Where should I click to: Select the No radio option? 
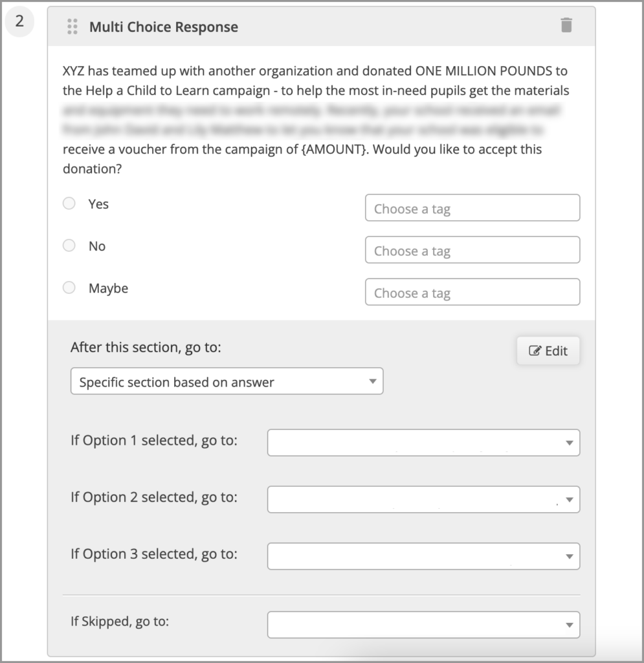click(x=69, y=245)
